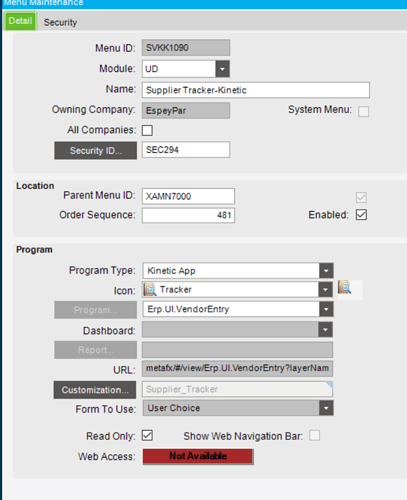This screenshot has height=500, width=407.
Task: Expand the Program Type dropdown
Action: click(326, 271)
